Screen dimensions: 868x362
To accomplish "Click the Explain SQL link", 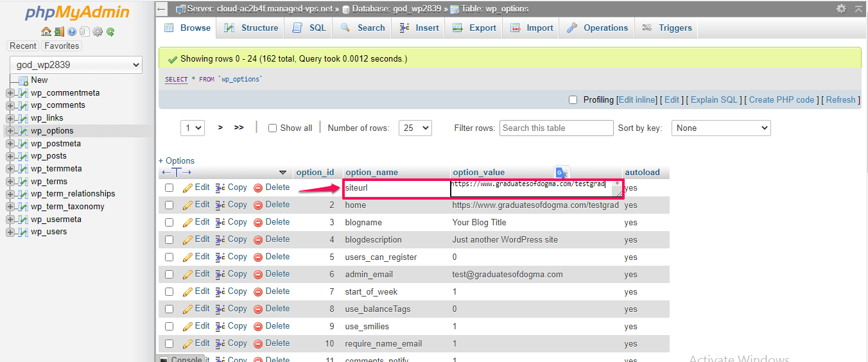I will (x=714, y=99).
